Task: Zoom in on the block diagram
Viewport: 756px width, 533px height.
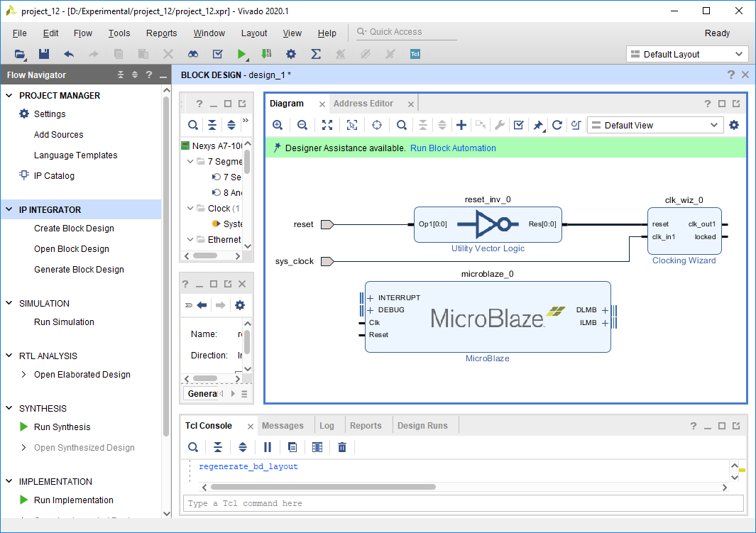Action: click(278, 126)
